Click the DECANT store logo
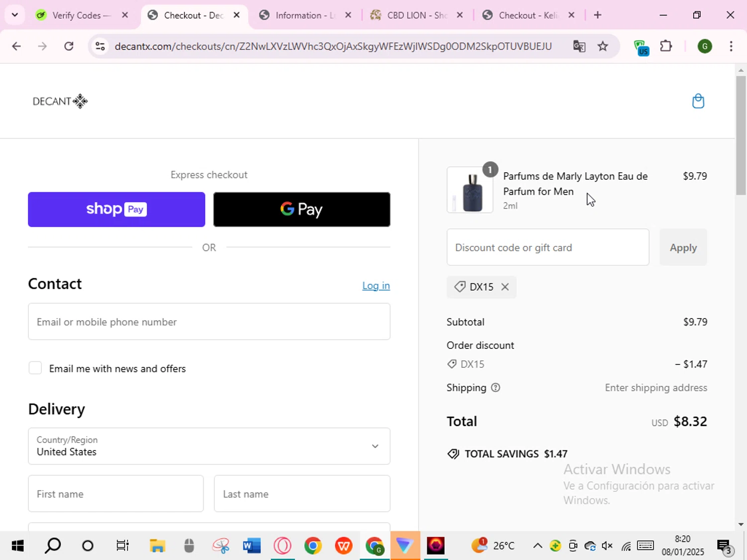The image size is (747, 560). 60,102
